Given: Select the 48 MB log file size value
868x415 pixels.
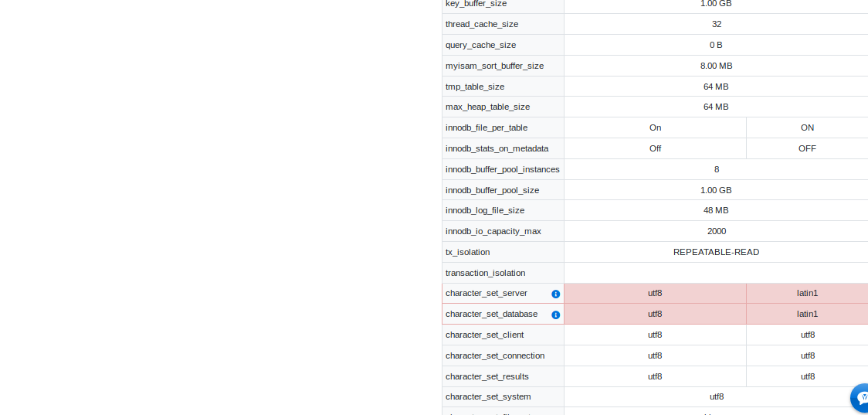Looking at the screenshot, I should click(x=716, y=210).
